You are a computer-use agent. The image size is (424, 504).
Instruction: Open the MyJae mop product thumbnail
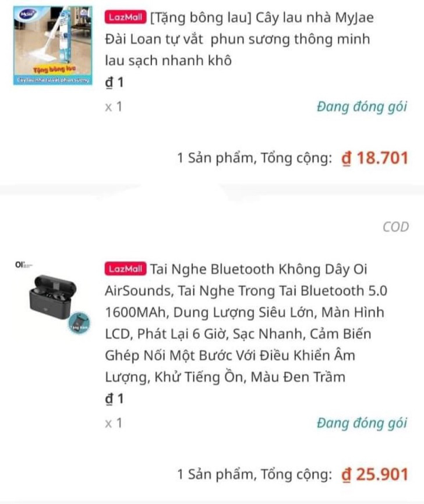pos(53,45)
